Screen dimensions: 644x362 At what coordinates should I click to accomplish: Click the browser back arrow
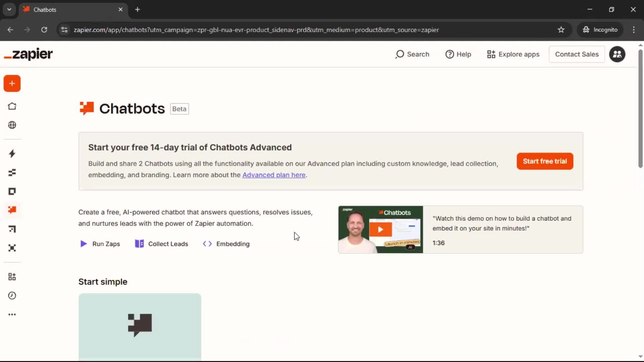coord(10,30)
